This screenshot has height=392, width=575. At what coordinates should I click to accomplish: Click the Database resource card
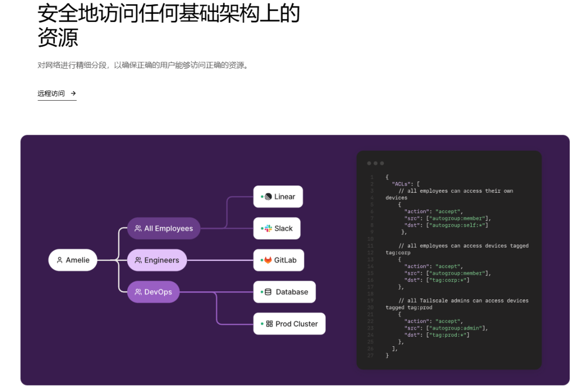click(x=284, y=292)
